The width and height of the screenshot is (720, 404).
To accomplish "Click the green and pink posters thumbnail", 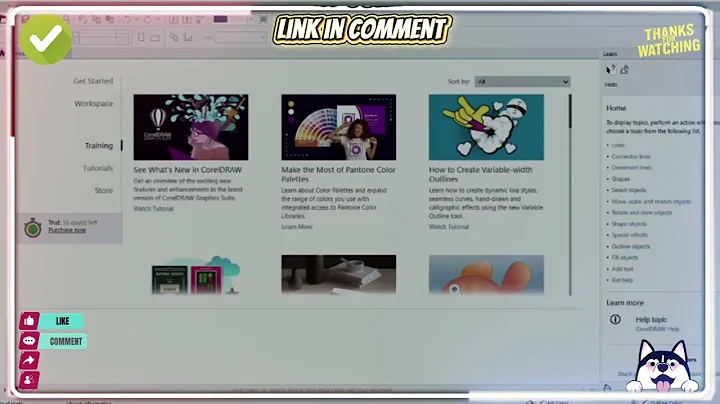I will [195, 275].
